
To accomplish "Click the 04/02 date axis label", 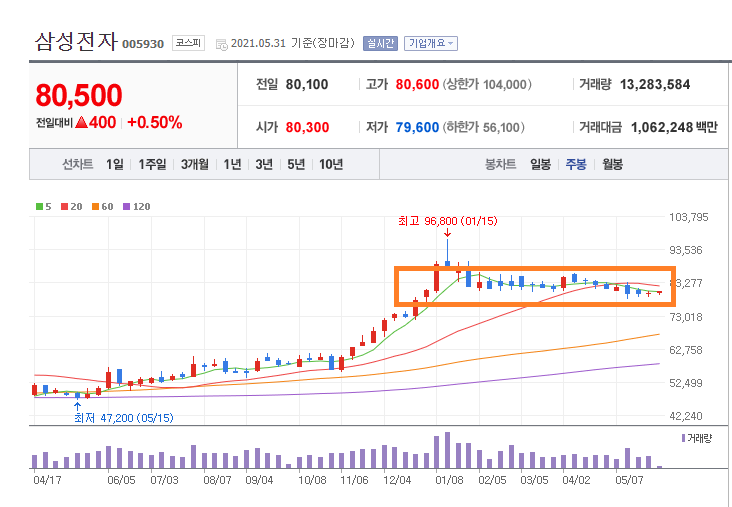I will pyautogui.click(x=576, y=480).
